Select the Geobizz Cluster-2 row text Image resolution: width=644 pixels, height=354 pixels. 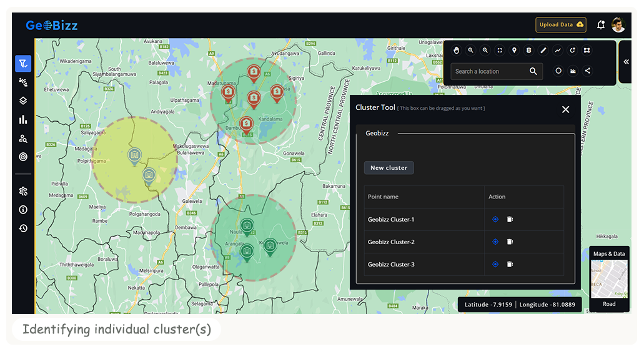click(x=391, y=242)
